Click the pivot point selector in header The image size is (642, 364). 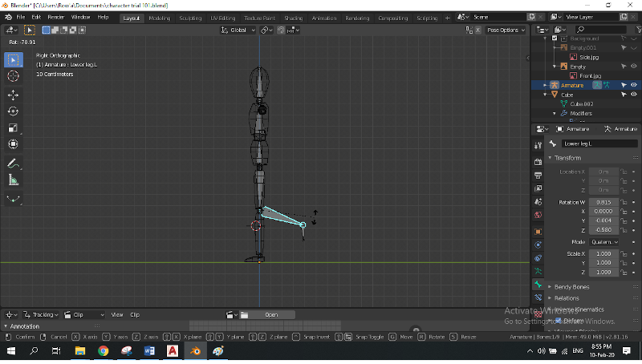[x=266, y=30]
